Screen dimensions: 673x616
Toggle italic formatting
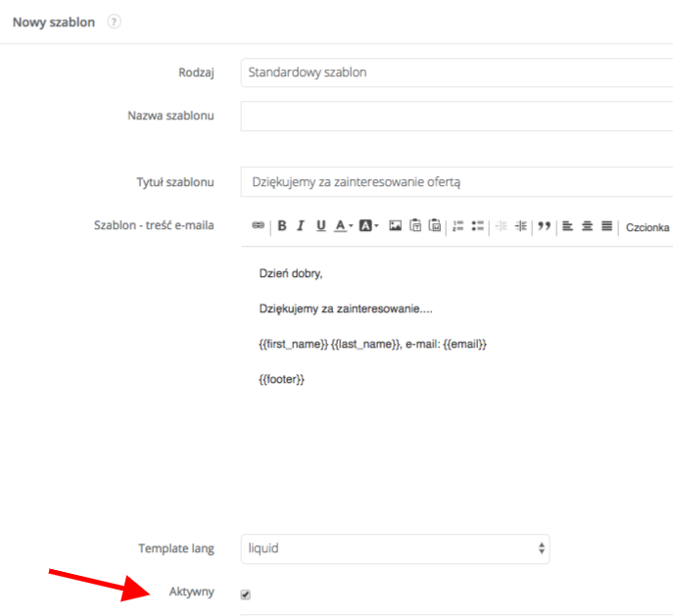click(x=301, y=225)
